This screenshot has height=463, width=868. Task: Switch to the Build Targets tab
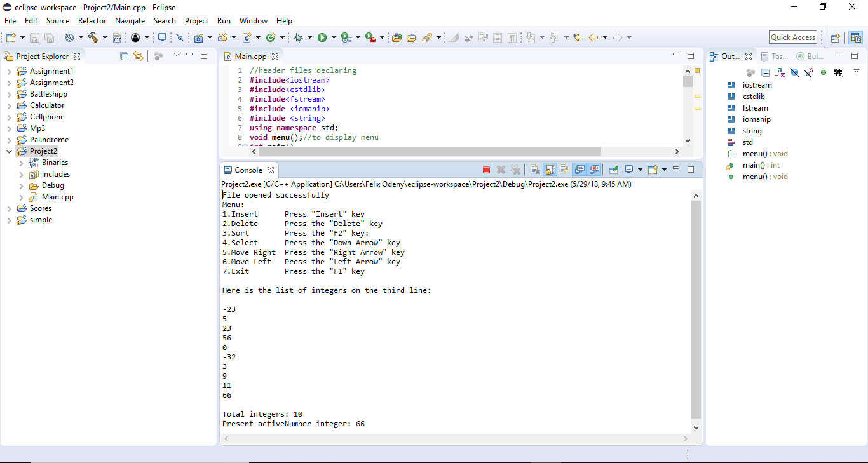(x=810, y=57)
